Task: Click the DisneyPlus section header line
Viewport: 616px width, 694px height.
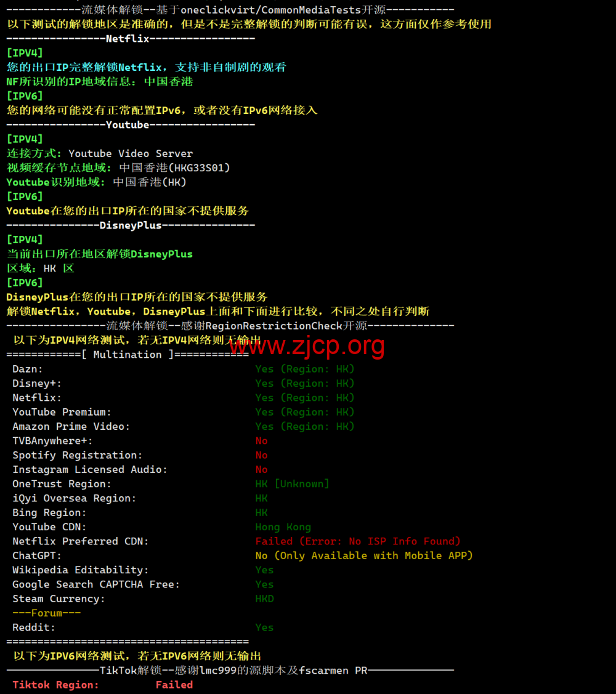Action: (131, 225)
